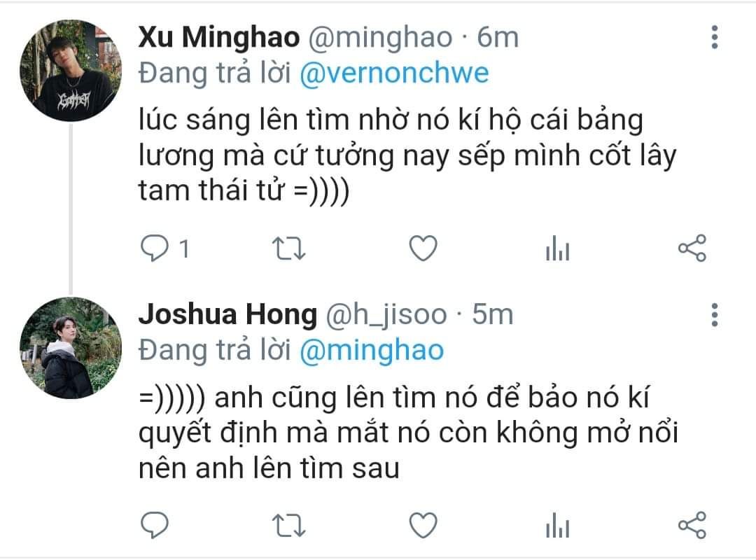View analytics for Joshua Hong's tweet

557,525
